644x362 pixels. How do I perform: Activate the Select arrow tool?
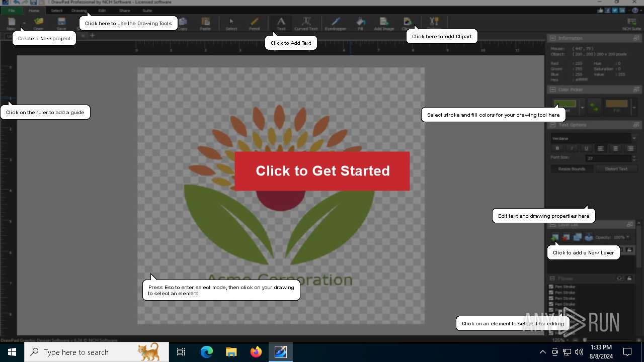click(231, 23)
